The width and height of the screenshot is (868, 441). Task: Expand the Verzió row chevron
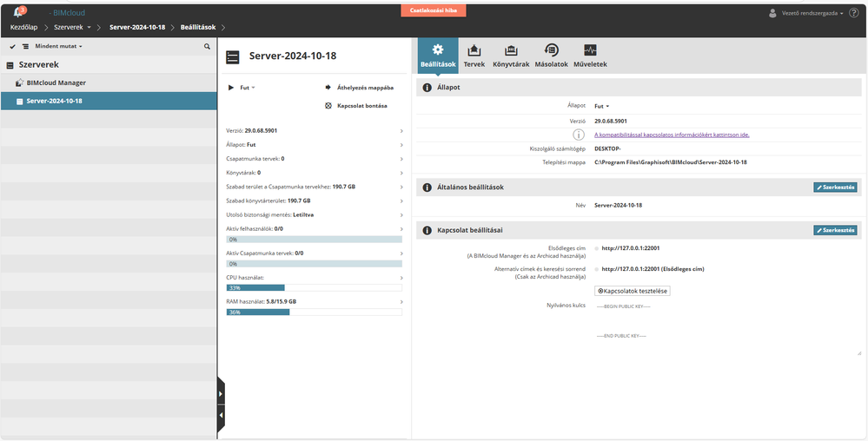coord(401,131)
